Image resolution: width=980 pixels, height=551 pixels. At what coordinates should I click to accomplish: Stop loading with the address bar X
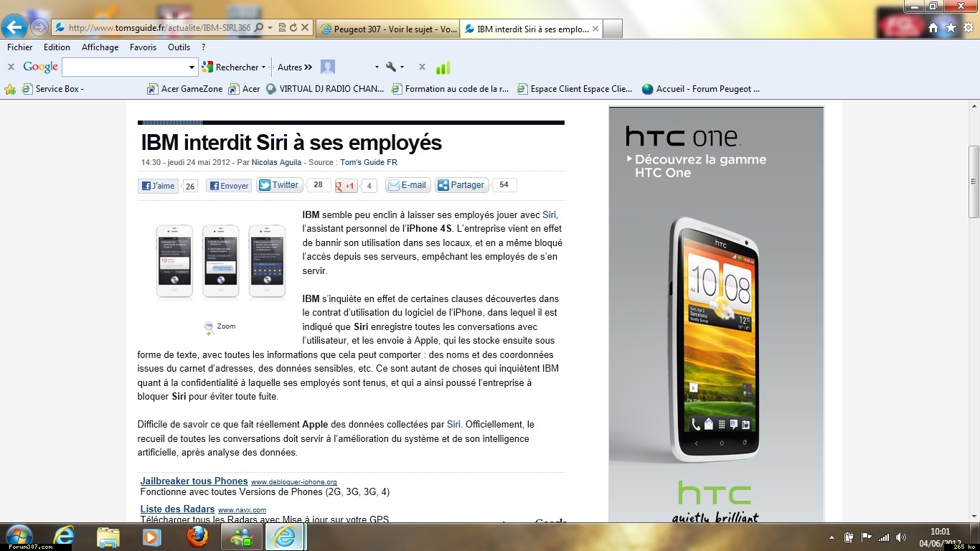click(305, 28)
